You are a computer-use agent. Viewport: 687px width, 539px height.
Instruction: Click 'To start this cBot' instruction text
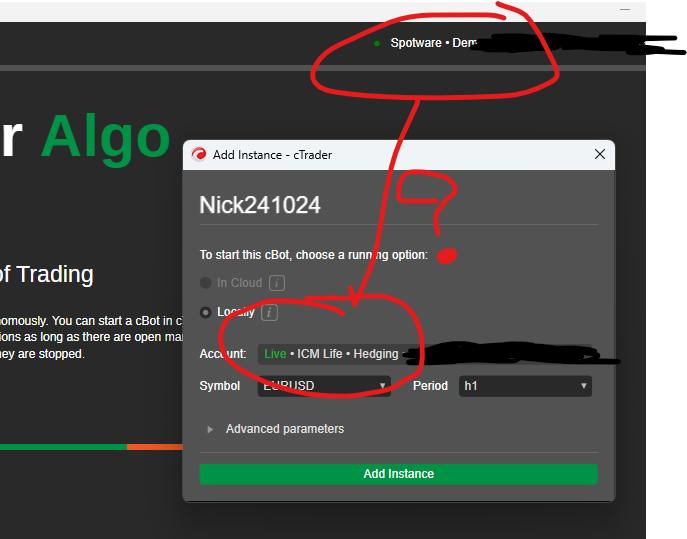(313, 255)
